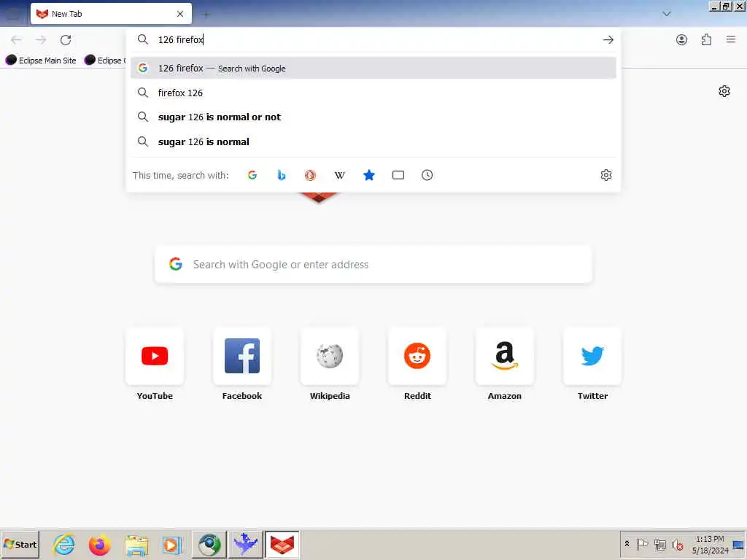Open search settings gear in dropdown
This screenshot has height=560, width=747.
(606, 175)
